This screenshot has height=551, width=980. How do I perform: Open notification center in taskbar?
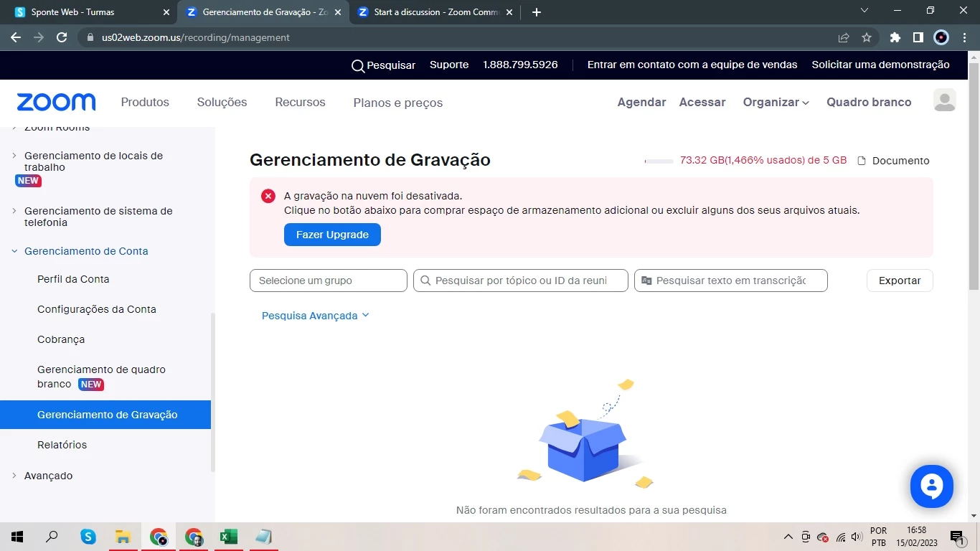[957, 537]
